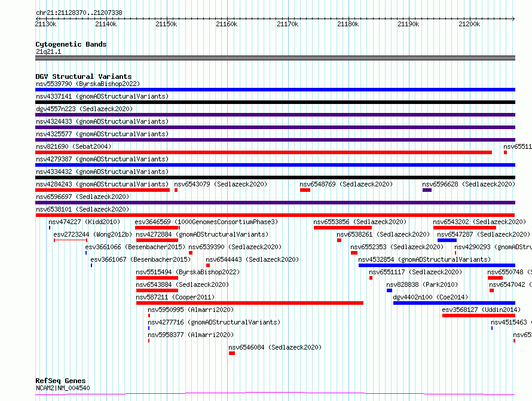Image resolution: width=532 pixels, height=401 pixels.
Task: Click the nsv6543202 (Sedlazeck2020) label
Action: pos(479,222)
